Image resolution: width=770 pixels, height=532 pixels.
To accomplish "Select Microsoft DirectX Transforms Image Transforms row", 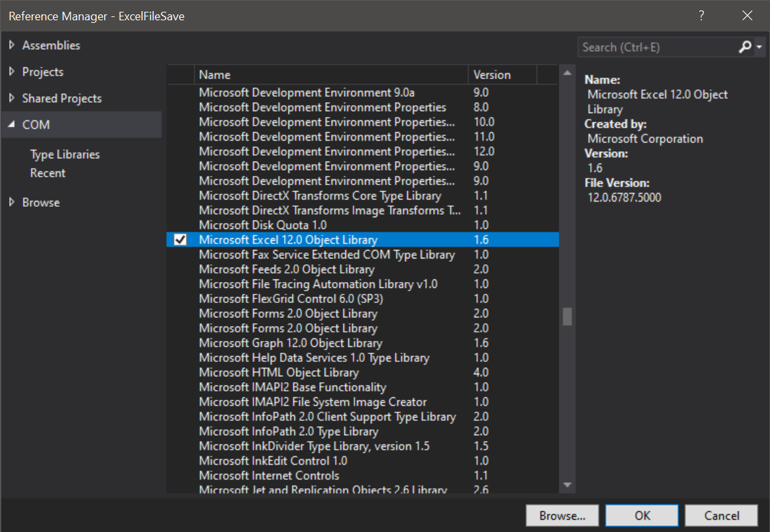I will [x=362, y=210].
